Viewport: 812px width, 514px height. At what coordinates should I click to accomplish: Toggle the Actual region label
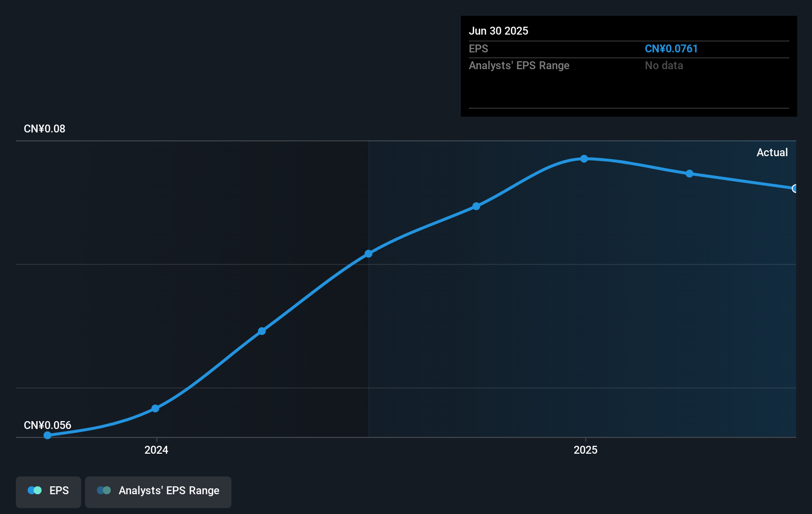[772, 152]
